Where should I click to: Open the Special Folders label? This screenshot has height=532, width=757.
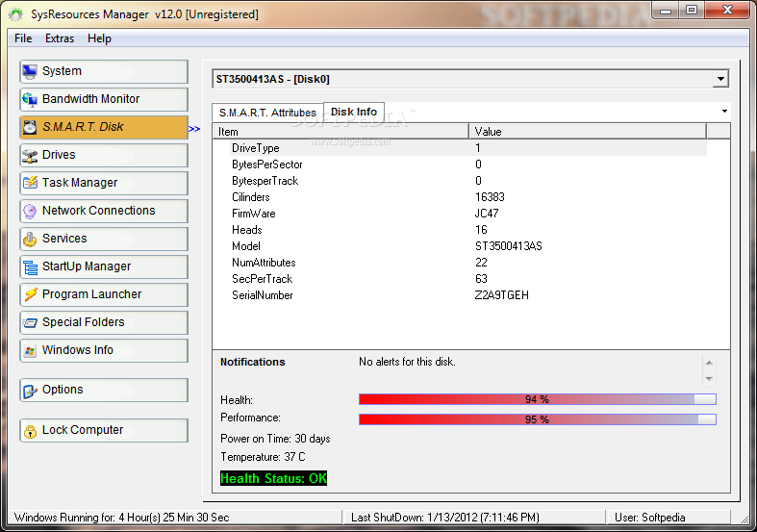coord(83,322)
